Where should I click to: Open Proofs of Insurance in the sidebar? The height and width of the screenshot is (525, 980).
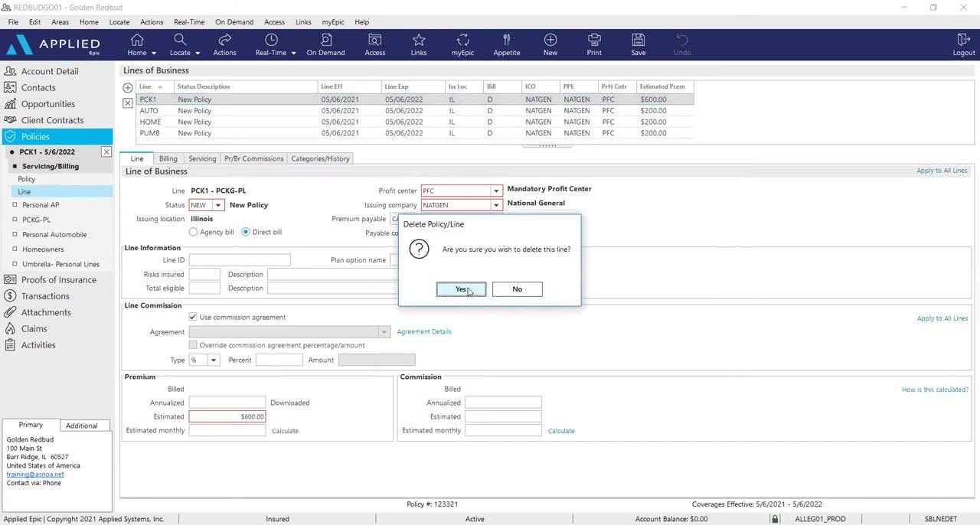tap(59, 280)
